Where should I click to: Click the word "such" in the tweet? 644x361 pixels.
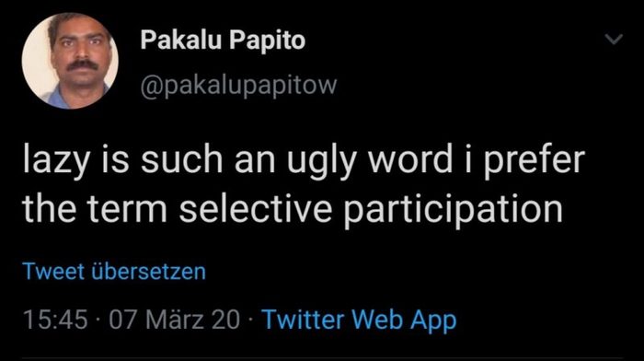[181, 160]
